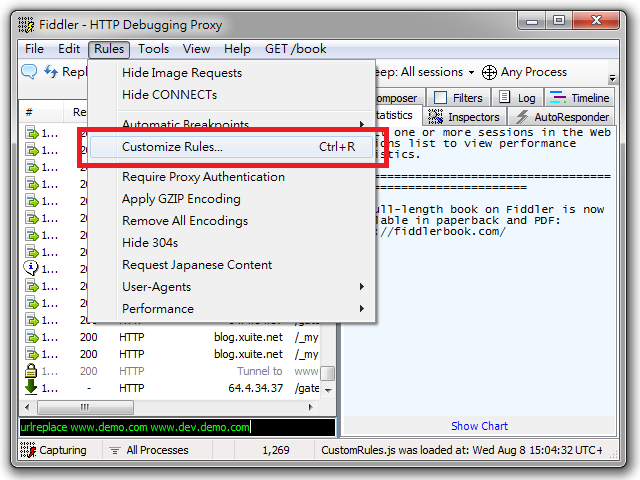Click in the QuickExec command box

click(177, 427)
